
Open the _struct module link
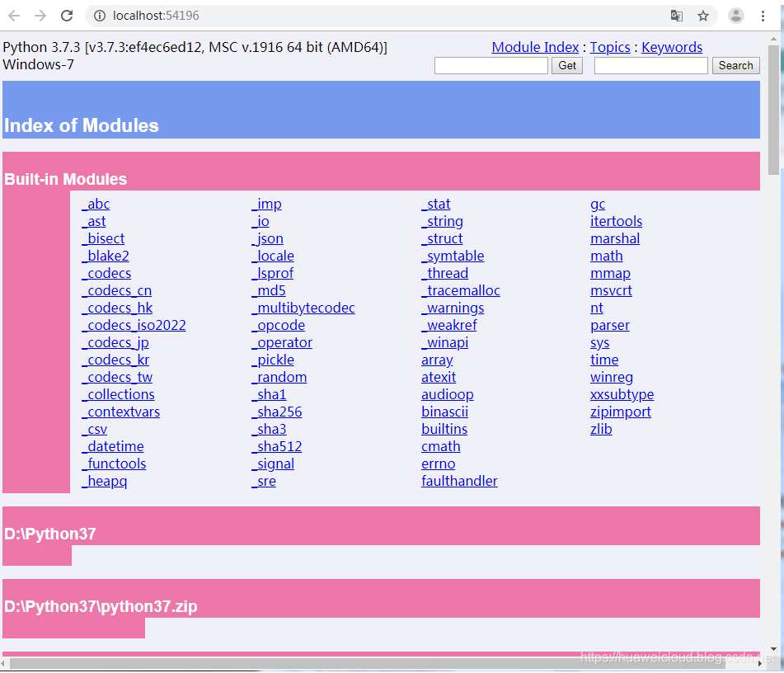(x=443, y=238)
